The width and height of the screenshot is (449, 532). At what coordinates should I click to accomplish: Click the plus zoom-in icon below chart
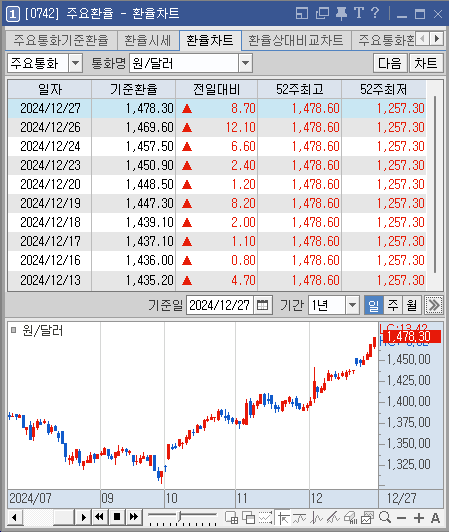(x=419, y=518)
